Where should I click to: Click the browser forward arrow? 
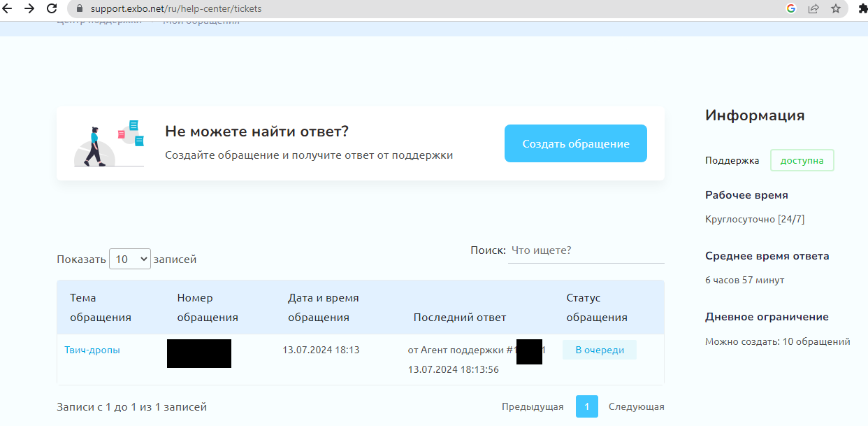[x=29, y=9]
